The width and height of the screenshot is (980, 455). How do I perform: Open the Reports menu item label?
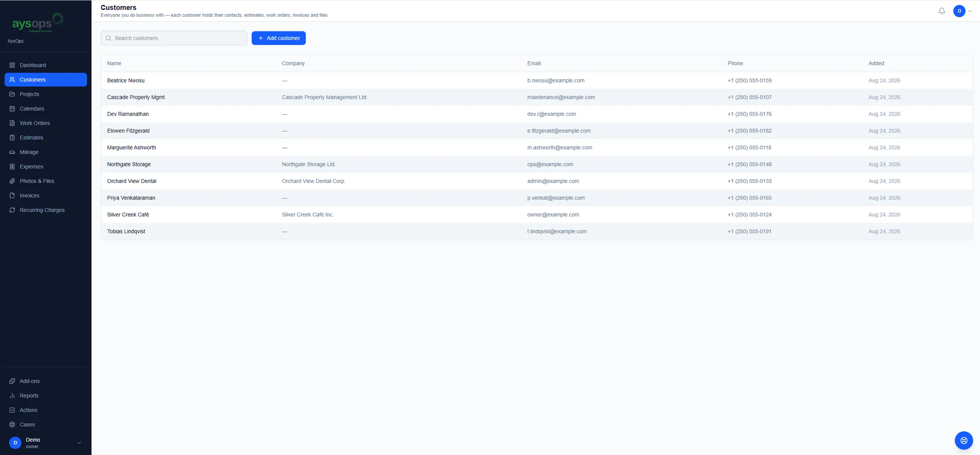[29, 396]
